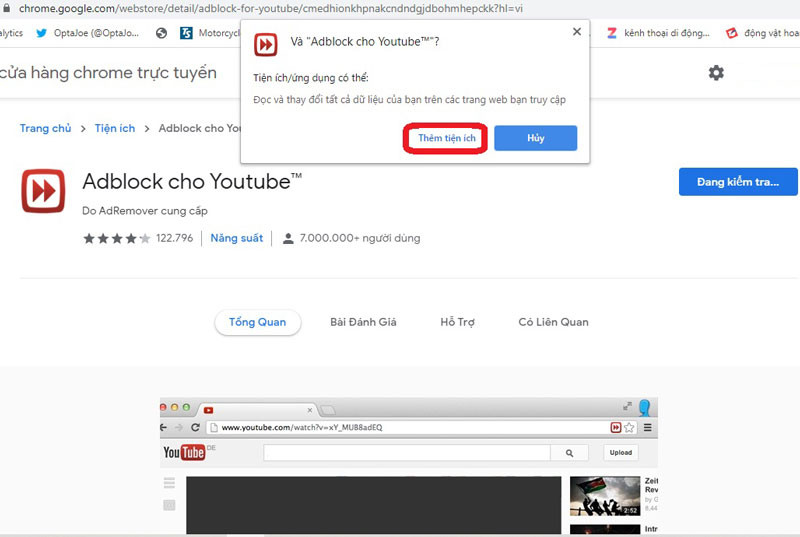Switch to "Hỗ Trợ" tab

457,322
